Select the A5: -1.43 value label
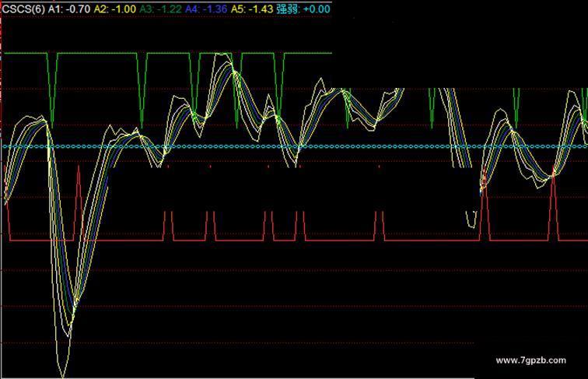This screenshot has height=379, width=588. 252,9
